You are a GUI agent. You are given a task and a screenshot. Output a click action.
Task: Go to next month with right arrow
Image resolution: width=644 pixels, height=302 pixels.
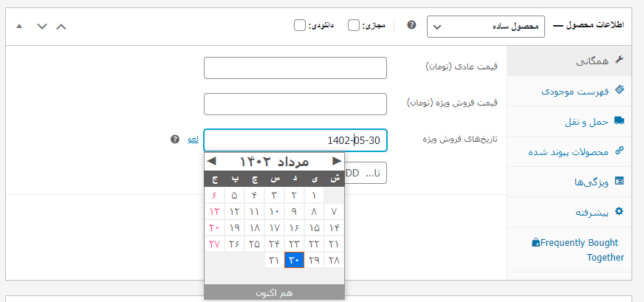pos(337,161)
